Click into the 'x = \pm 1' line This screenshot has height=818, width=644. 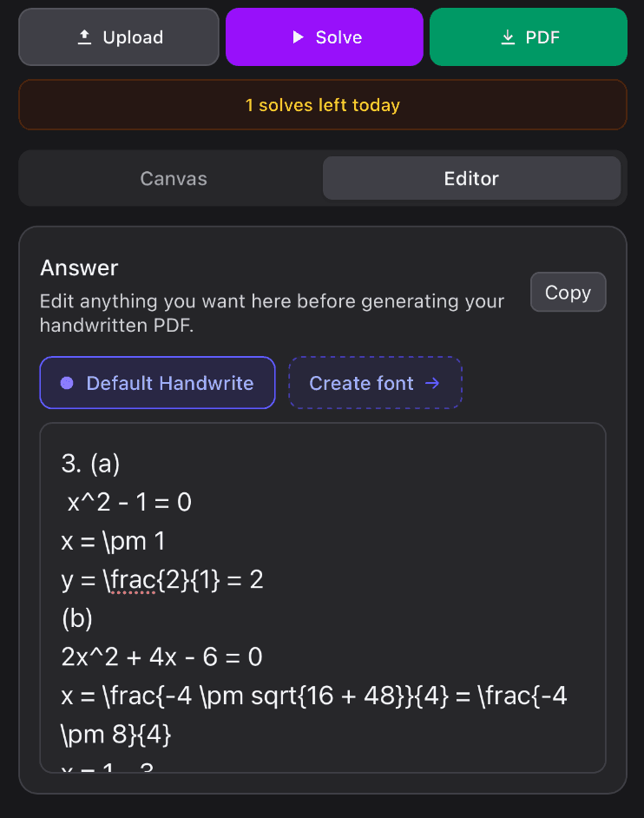113,542
